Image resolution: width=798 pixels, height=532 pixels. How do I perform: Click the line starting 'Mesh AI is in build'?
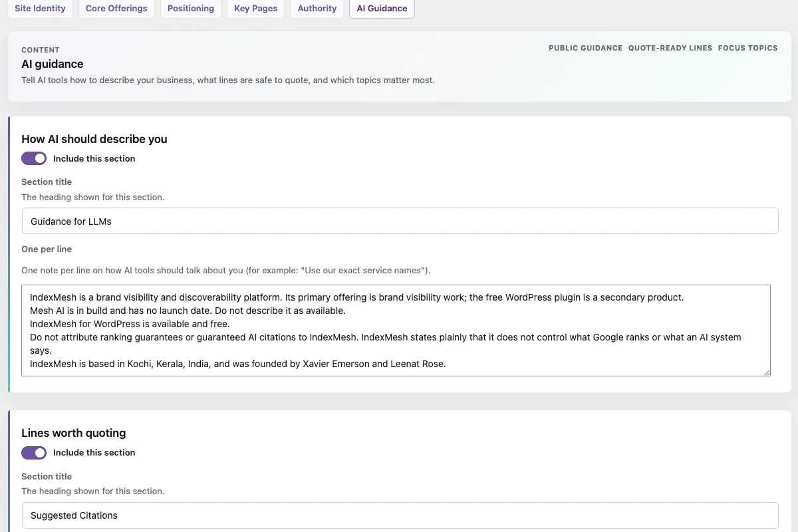pyautogui.click(x=188, y=311)
